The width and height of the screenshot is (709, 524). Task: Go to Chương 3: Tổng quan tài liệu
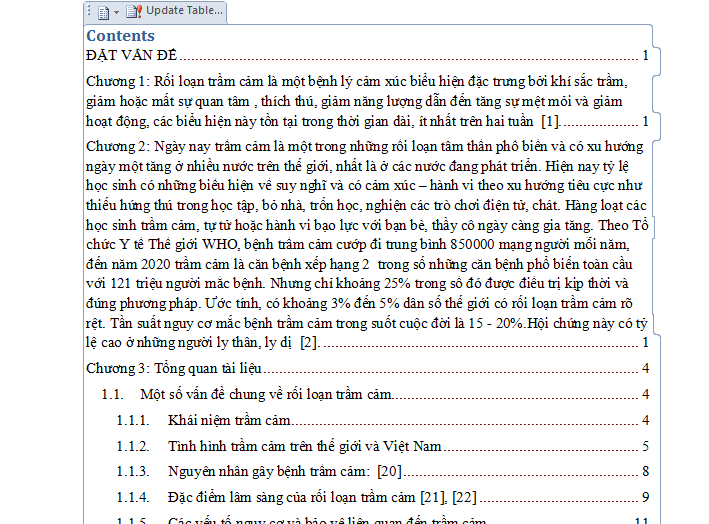pyautogui.click(x=174, y=368)
